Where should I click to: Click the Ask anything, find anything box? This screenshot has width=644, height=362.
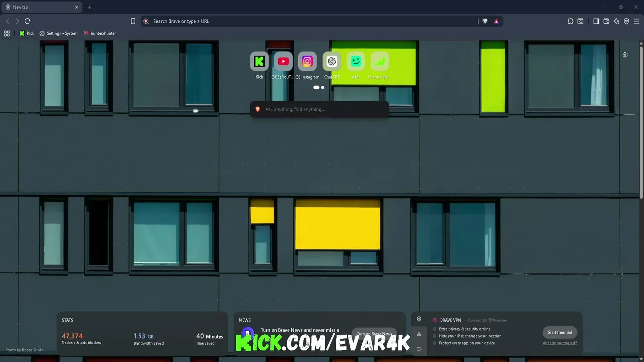pos(319,109)
